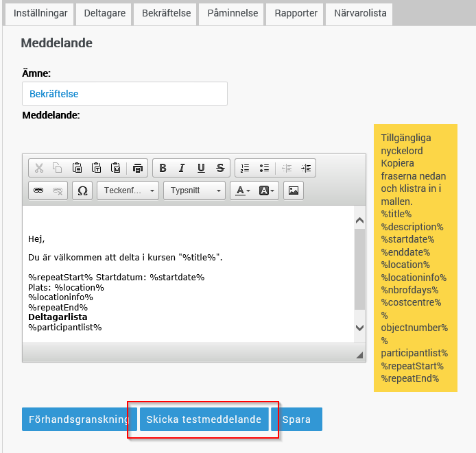Open the Typsnitt dropdown
This screenshot has width=476, height=453.
(194, 191)
